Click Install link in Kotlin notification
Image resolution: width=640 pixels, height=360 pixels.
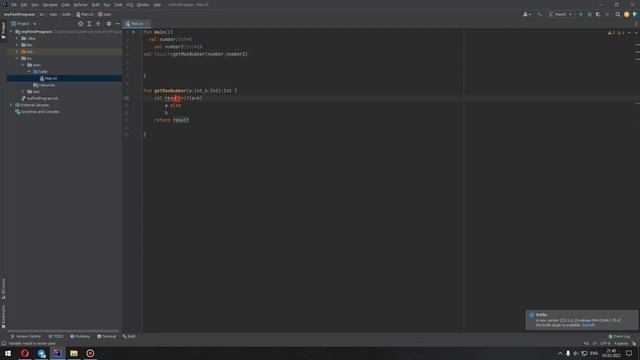588,325
